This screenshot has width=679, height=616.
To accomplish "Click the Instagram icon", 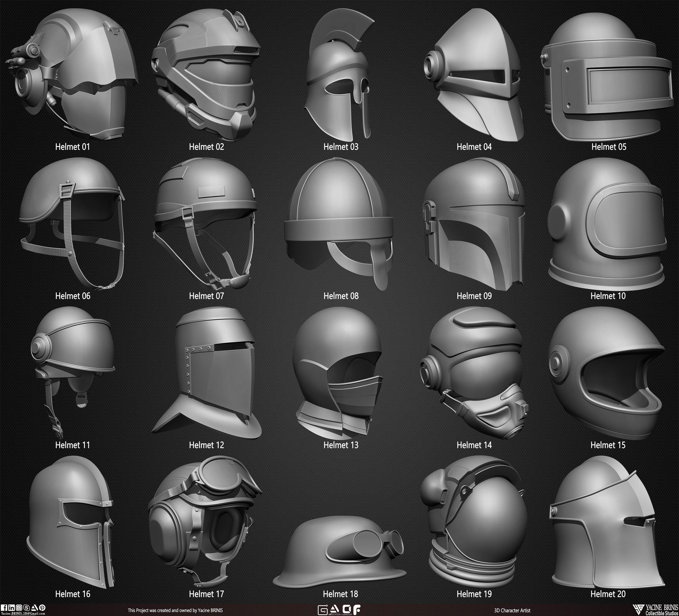I will [19, 608].
